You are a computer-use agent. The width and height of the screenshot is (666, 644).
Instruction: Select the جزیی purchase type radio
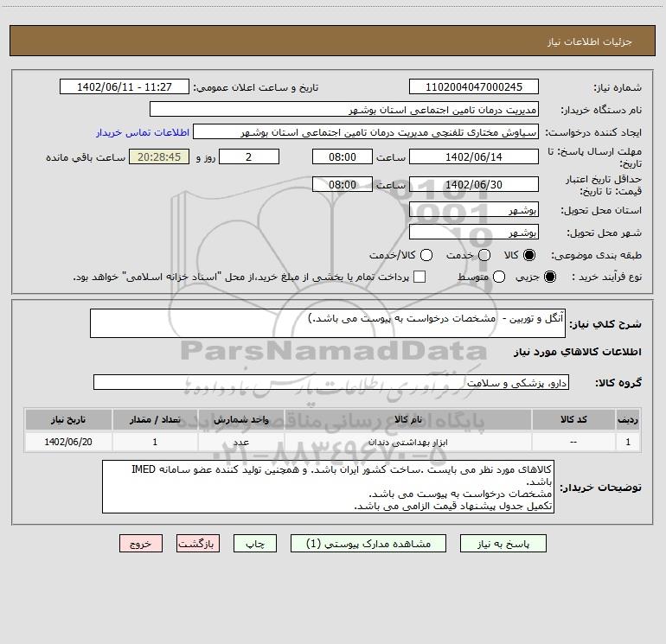[x=549, y=277]
